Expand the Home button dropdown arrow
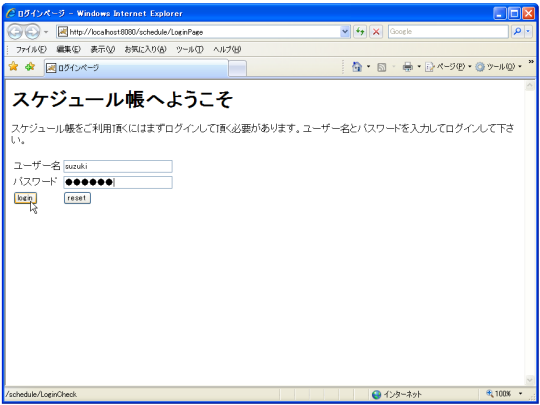This screenshot has height=405, width=540. (368, 66)
